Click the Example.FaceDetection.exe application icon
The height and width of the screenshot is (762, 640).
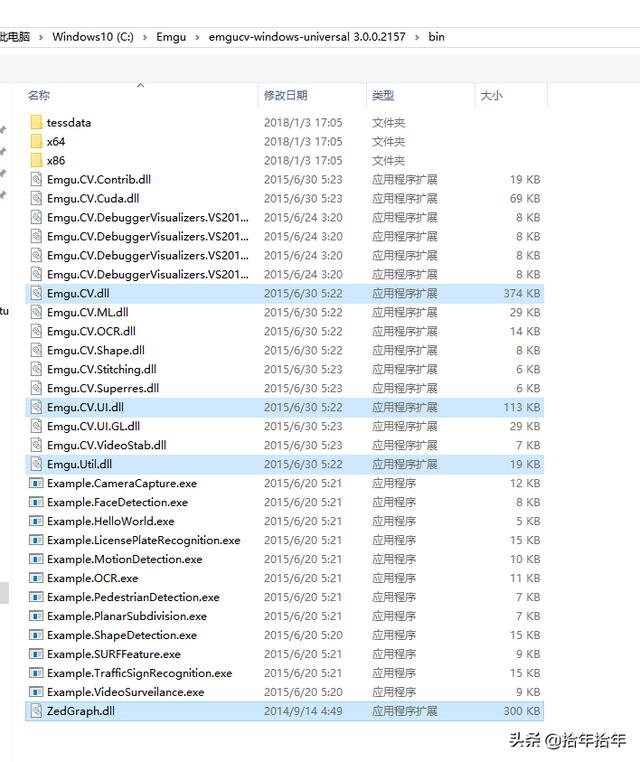point(36,502)
